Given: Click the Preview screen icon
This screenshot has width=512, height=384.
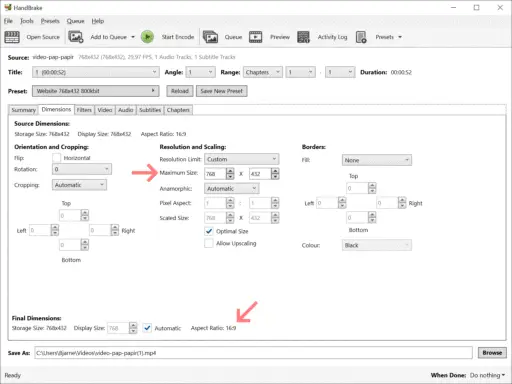Looking at the screenshot, I should (256, 37).
